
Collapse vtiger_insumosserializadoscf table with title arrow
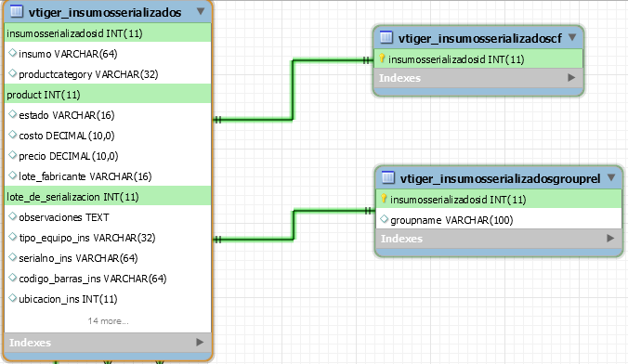[572, 37]
